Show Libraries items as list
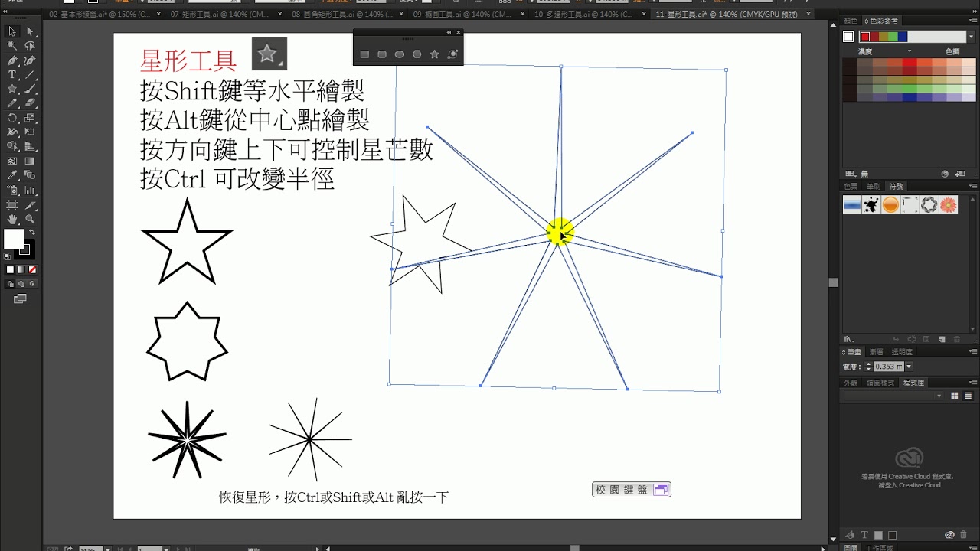The height and width of the screenshot is (551, 980). (x=968, y=396)
